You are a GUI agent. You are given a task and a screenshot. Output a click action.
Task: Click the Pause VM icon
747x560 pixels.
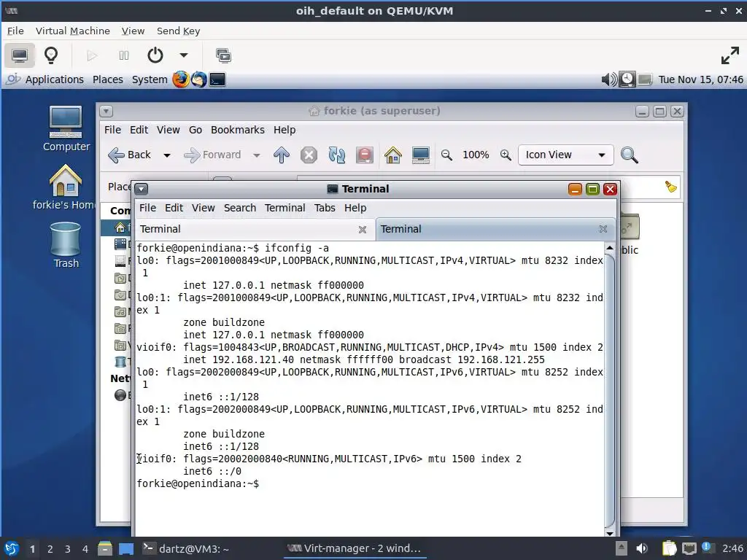(124, 55)
